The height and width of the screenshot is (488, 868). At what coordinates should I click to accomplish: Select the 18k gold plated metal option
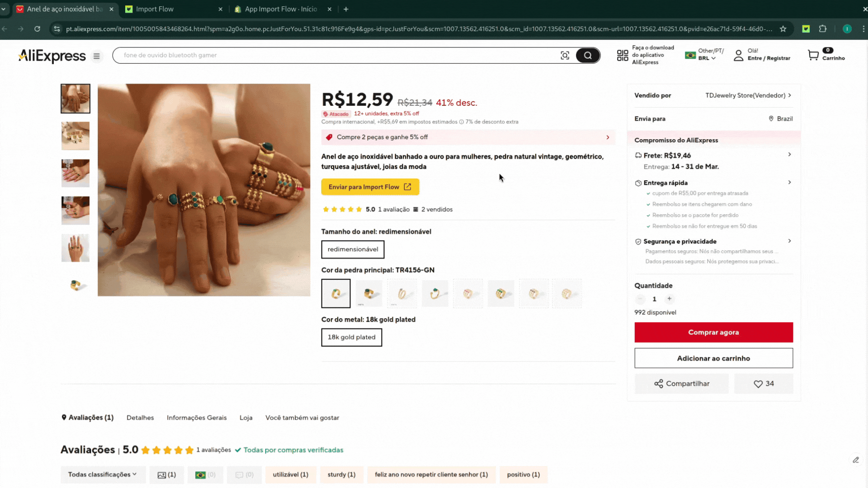(351, 337)
